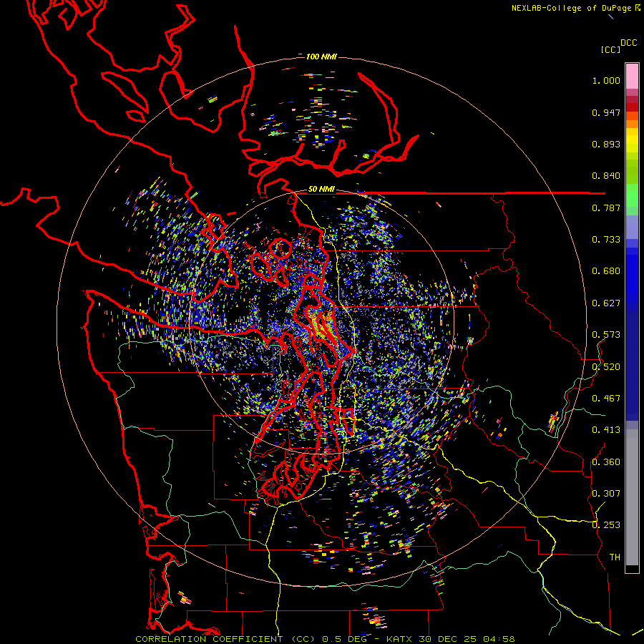Click the 0.733 scale value
Screen dimensions: 644x644
pyautogui.click(x=606, y=240)
